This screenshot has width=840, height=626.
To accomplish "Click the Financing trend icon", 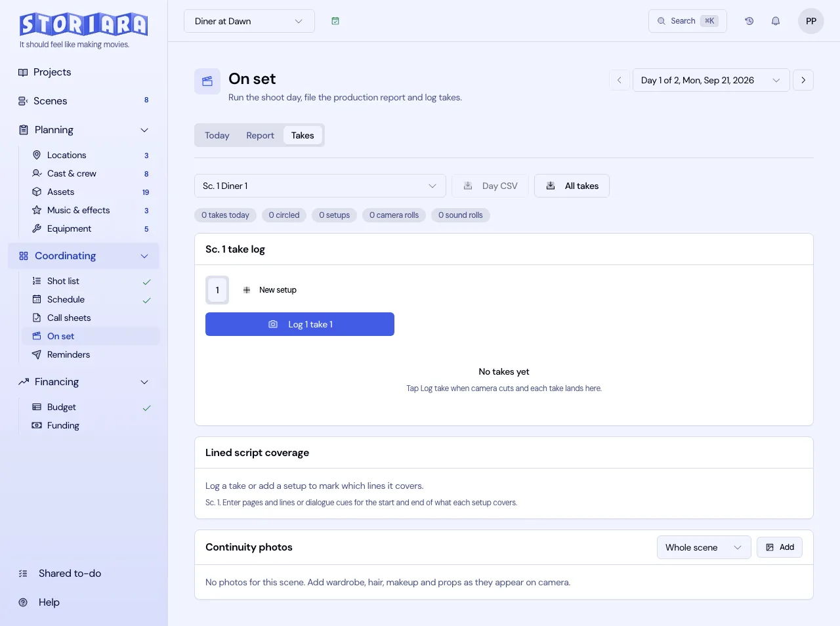I will 24,382.
